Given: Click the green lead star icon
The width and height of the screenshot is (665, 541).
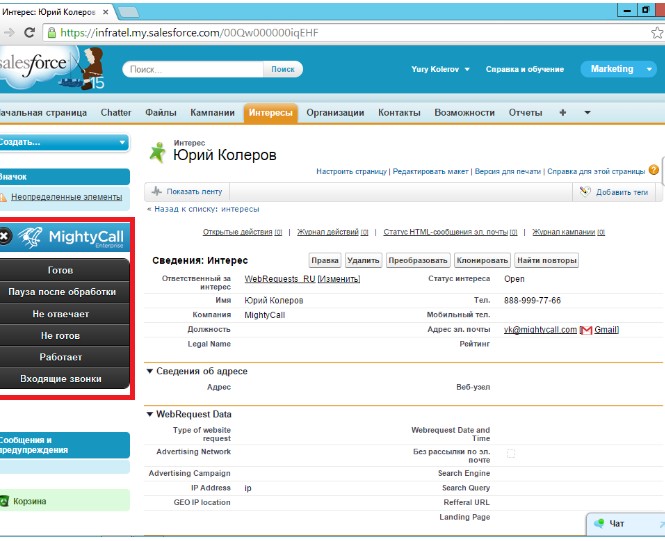Looking at the screenshot, I should pyautogui.click(x=157, y=152).
